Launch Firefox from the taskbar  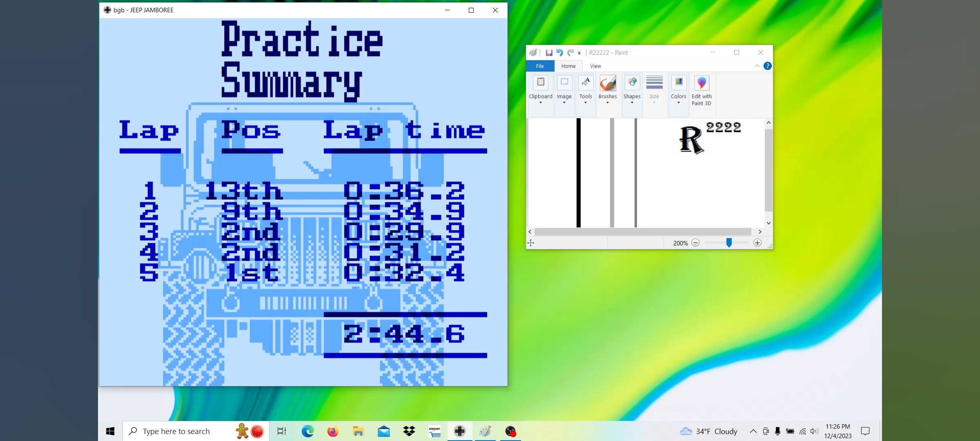click(x=333, y=431)
